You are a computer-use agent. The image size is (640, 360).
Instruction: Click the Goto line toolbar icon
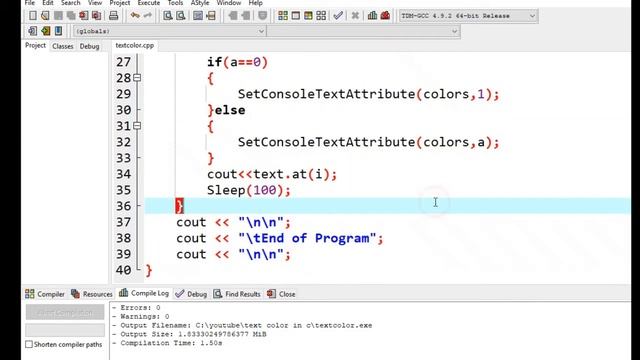coord(211,16)
